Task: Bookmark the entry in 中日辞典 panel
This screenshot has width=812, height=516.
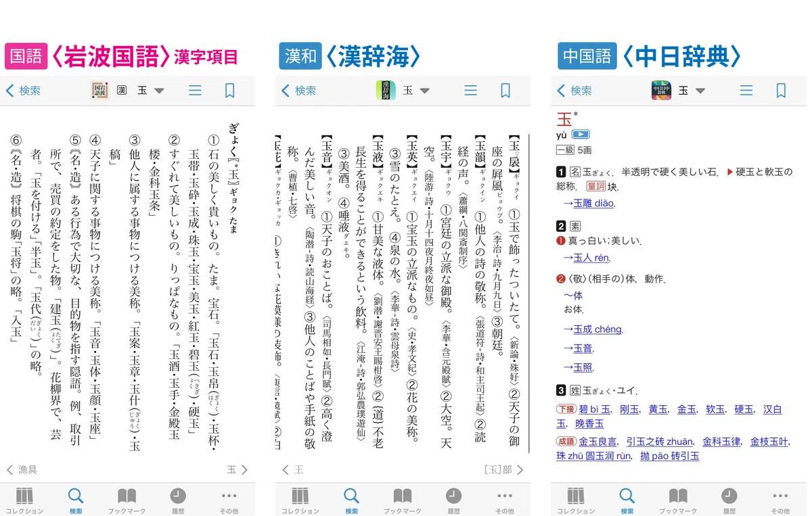Action: coord(782,91)
